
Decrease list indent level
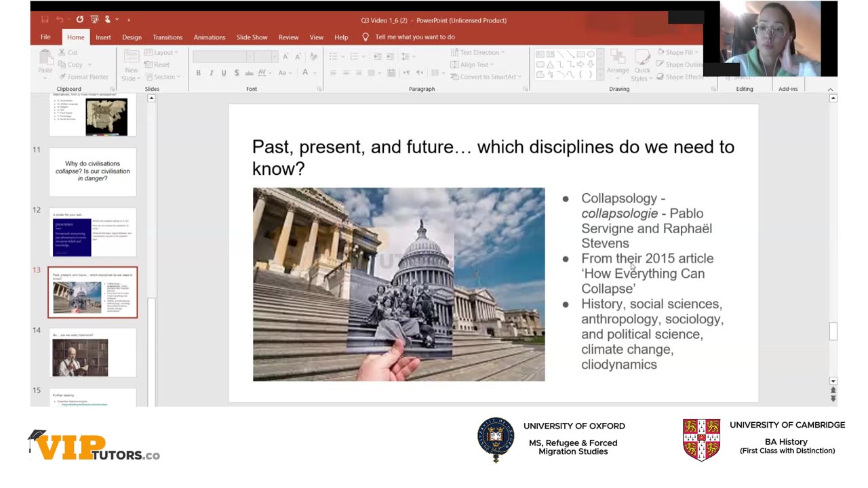(376, 56)
